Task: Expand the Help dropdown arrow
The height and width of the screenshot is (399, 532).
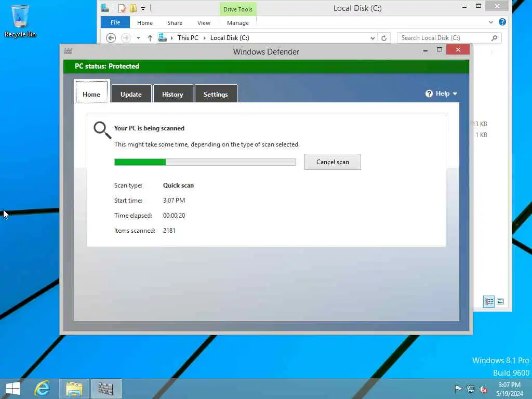Action: [455, 94]
